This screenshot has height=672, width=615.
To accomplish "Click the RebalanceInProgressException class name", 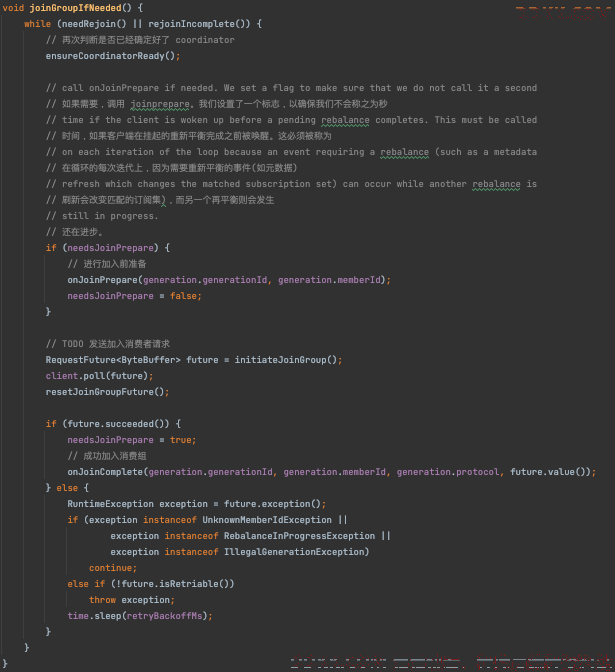I will (299, 536).
